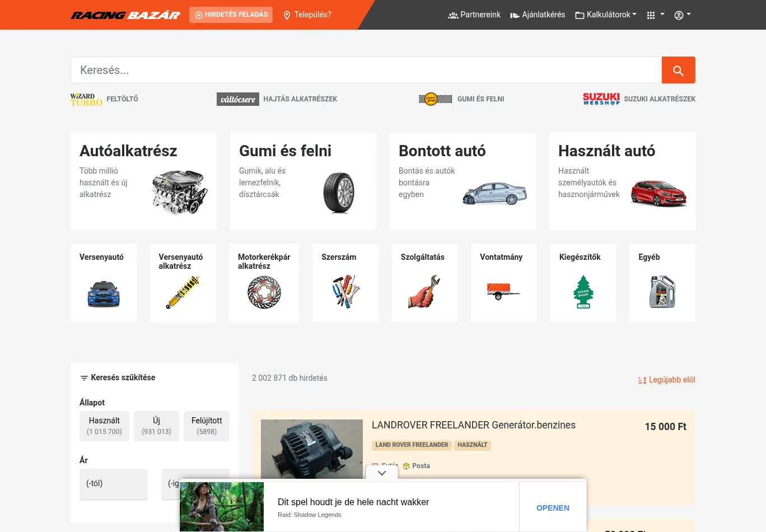
Task: Click the Keresés search input field
Action: [366, 70]
